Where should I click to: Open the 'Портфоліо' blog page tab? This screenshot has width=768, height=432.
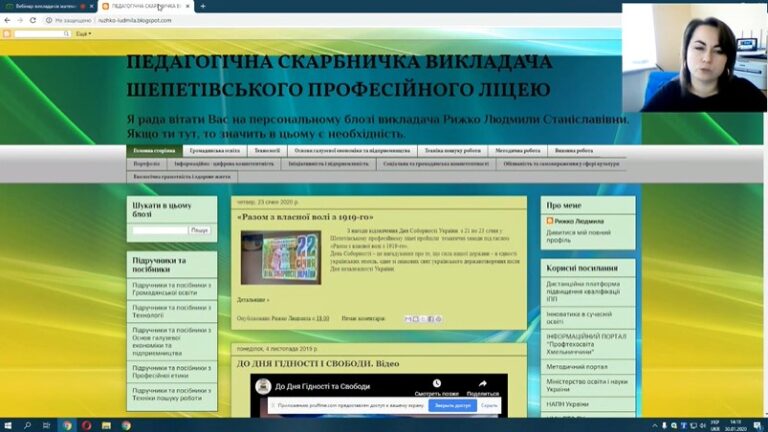[147, 163]
